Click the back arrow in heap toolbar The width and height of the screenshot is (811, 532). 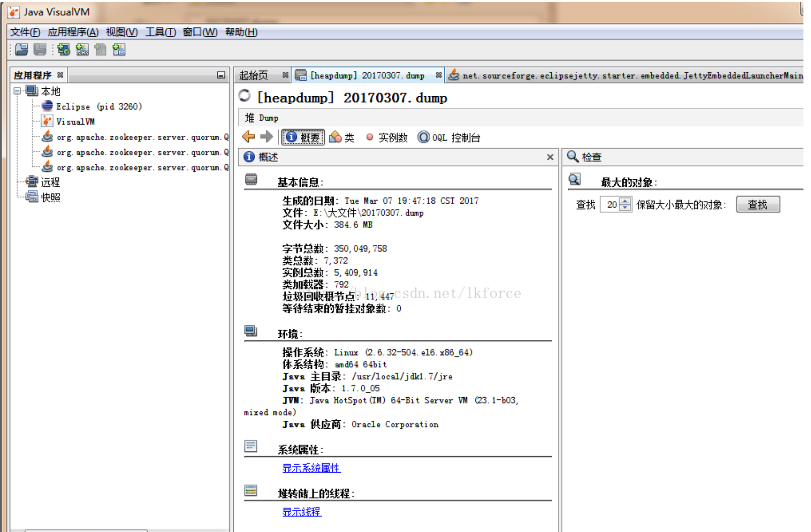pyautogui.click(x=248, y=137)
